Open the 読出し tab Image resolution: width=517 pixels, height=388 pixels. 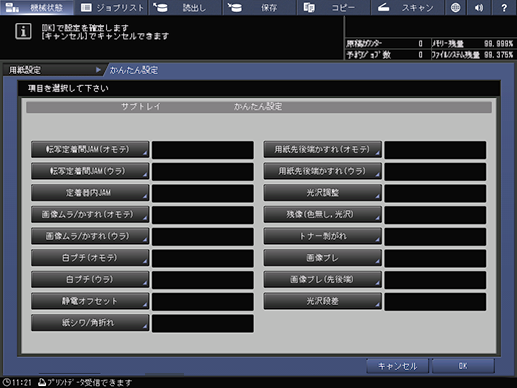coord(185,7)
